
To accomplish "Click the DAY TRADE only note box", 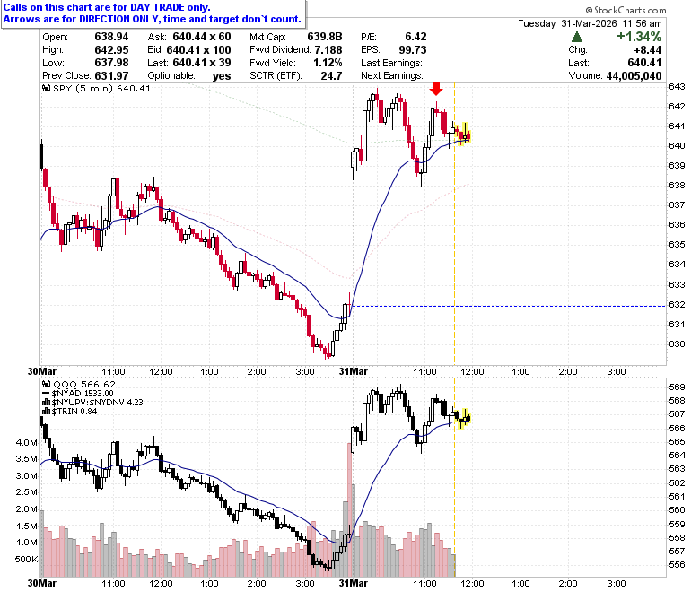I will point(153,13).
